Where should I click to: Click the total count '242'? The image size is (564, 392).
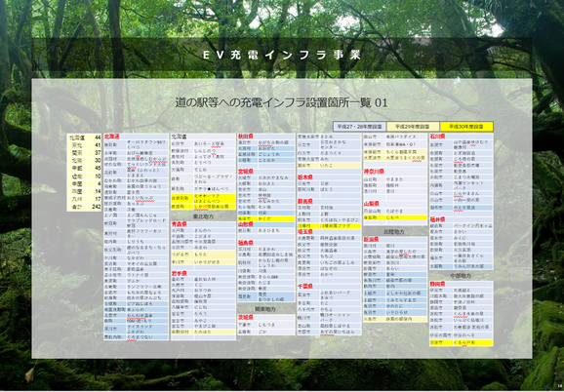(96, 207)
